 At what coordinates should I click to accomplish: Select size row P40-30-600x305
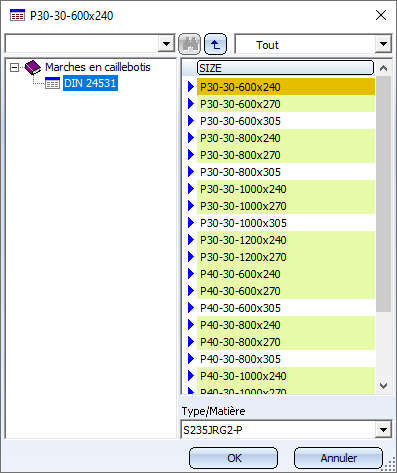coord(286,308)
